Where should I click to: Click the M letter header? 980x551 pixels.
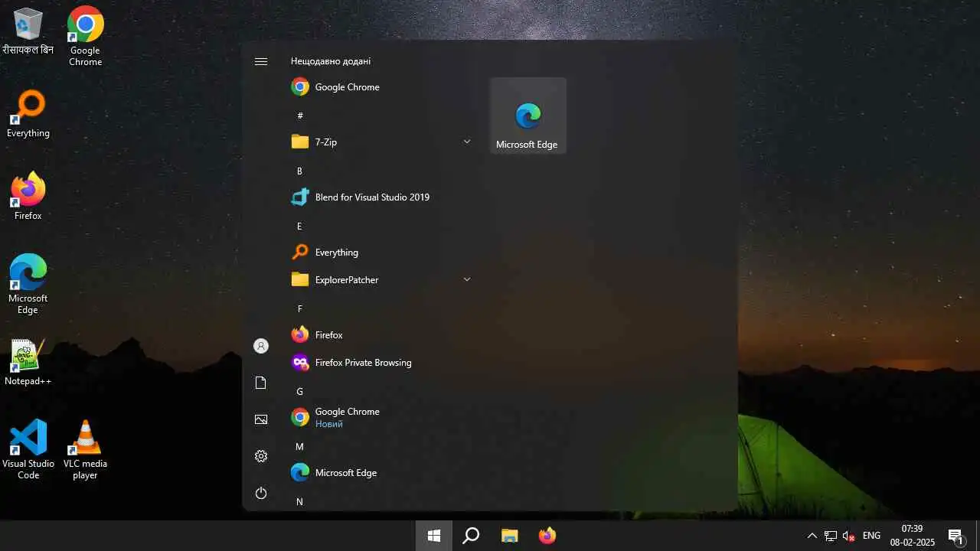(x=299, y=446)
